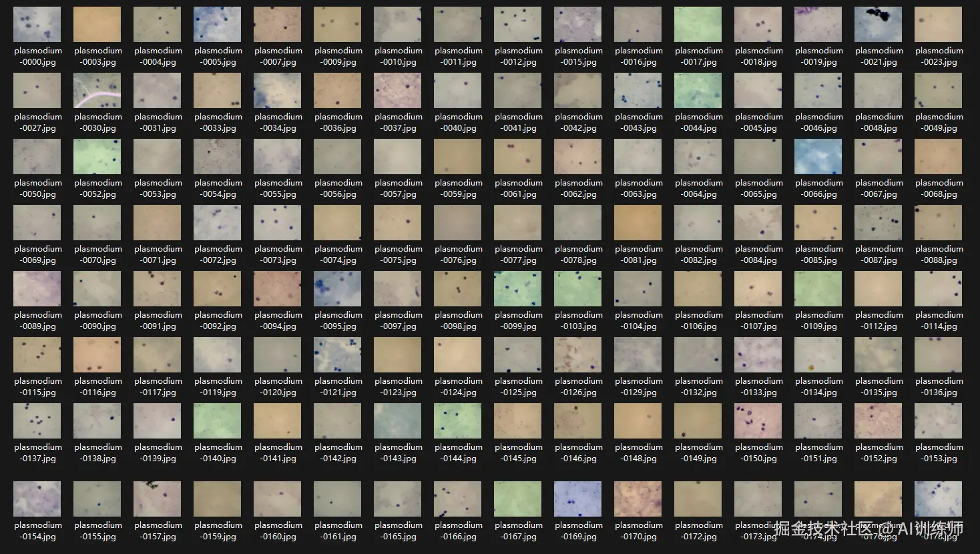Select the plasmodium-0103.jpg thumbnail
980x554 pixels.
(578, 289)
